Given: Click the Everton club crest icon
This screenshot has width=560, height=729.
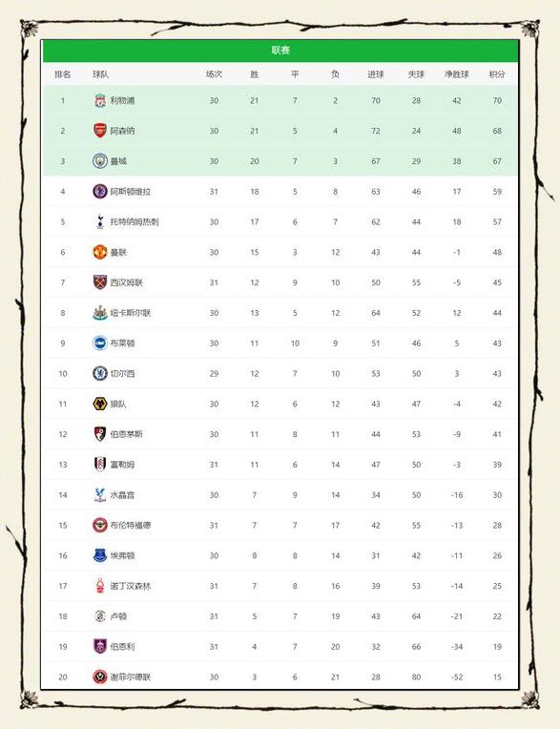Looking at the screenshot, I should pyautogui.click(x=100, y=555).
